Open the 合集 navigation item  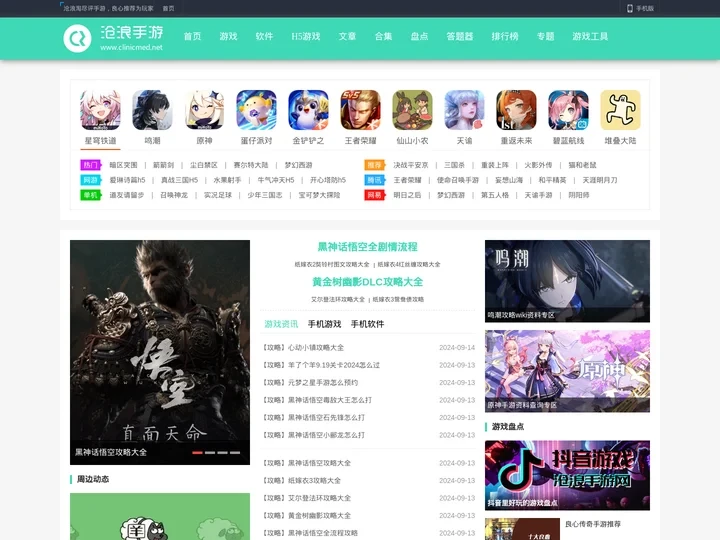coord(383,36)
